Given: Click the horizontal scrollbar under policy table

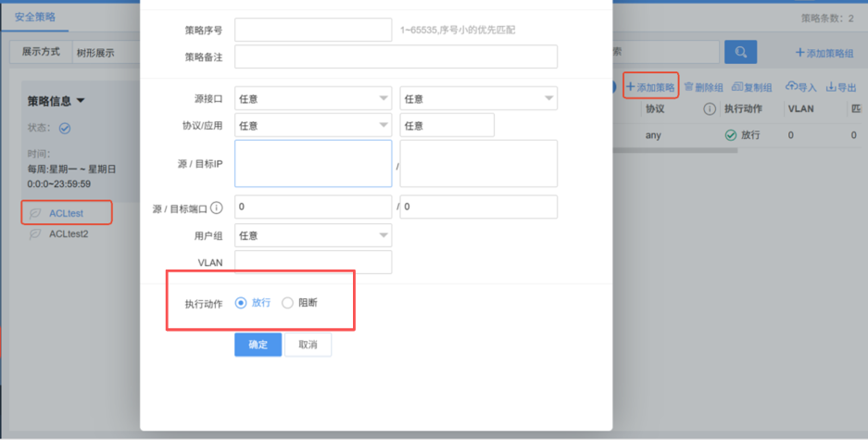Looking at the screenshot, I should tap(674, 150).
